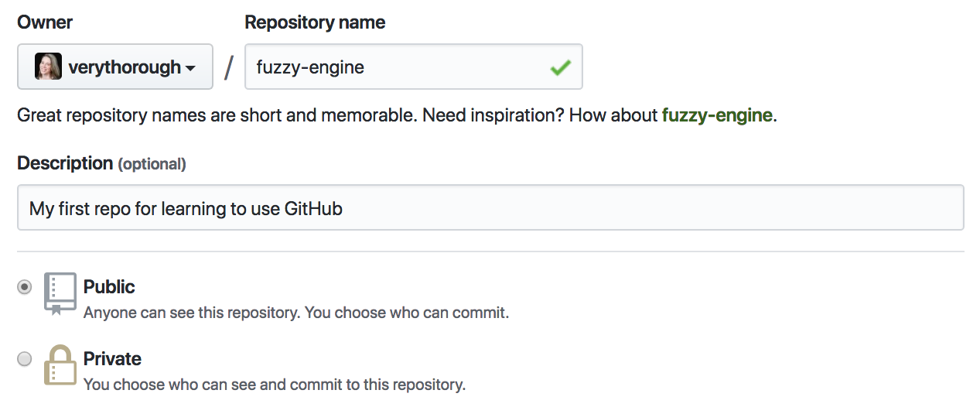The image size is (980, 414).
Task: Focus the Repository name input field
Action: 414,67
